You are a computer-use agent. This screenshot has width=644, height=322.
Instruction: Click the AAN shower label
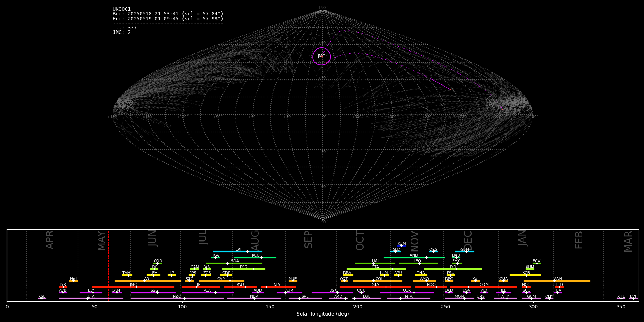pyautogui.click(x=558, y=279)
